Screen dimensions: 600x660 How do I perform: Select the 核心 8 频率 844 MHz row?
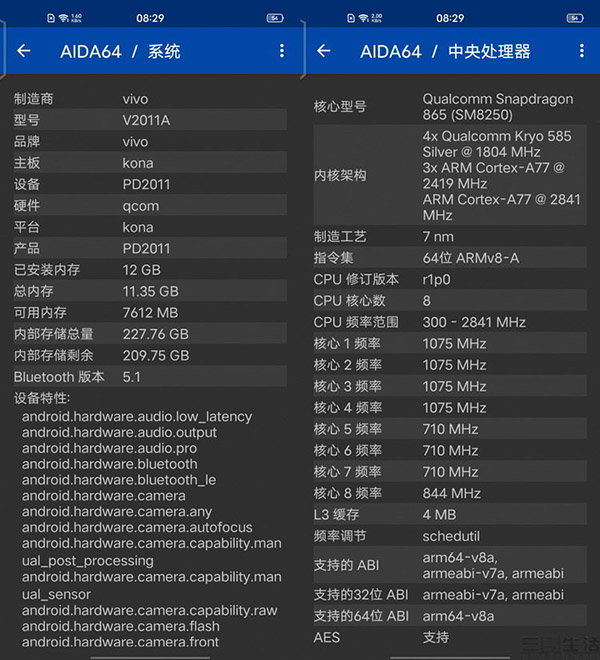pyautogui.click(x=450, y=493)
